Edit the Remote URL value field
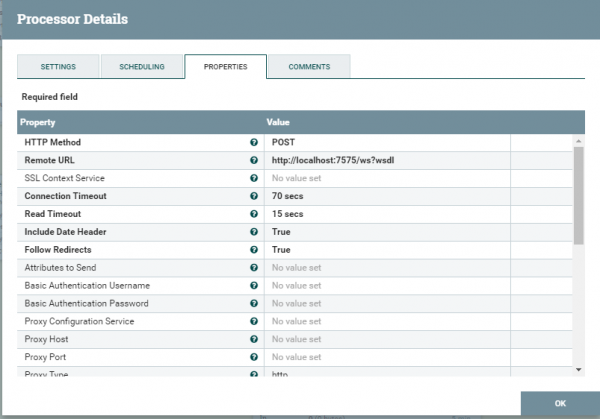The image size is (600, 419). point(386,160)
